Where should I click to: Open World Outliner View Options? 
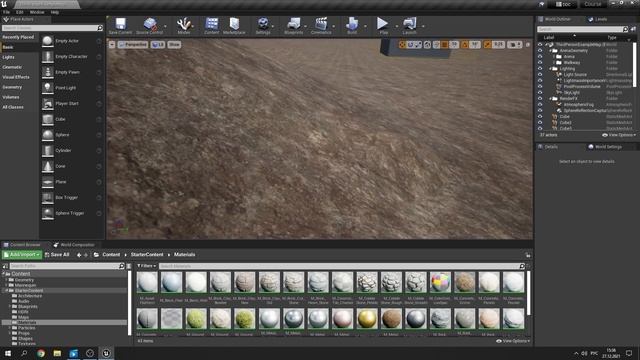[619, 135]
